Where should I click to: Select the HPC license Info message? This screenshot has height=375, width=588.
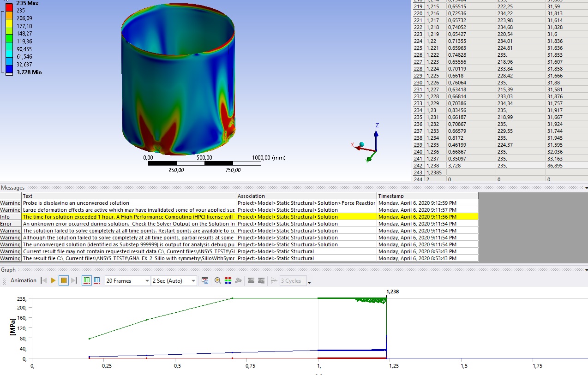[x=239, y=217]
